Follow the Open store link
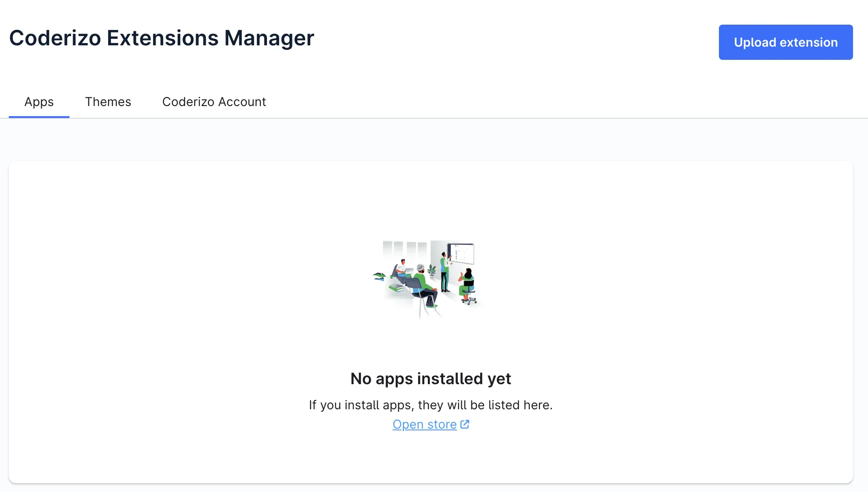 [424, 424]
